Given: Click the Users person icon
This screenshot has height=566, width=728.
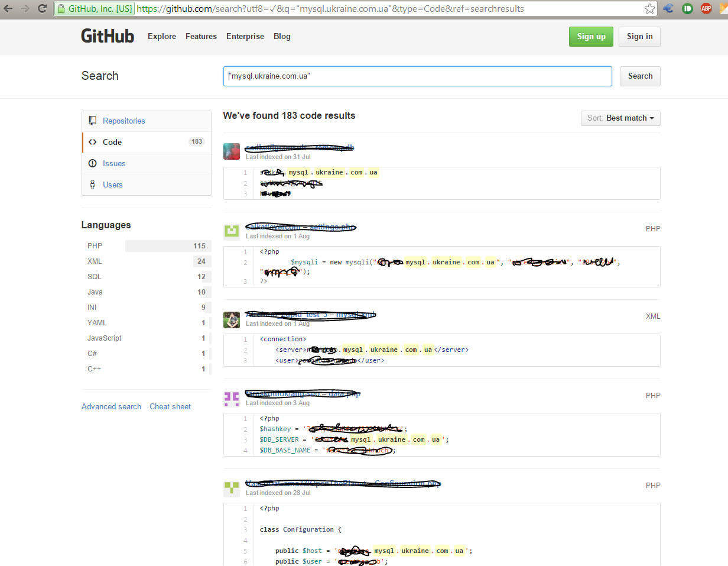Looking at the screenshot, I should pos(92,185).
